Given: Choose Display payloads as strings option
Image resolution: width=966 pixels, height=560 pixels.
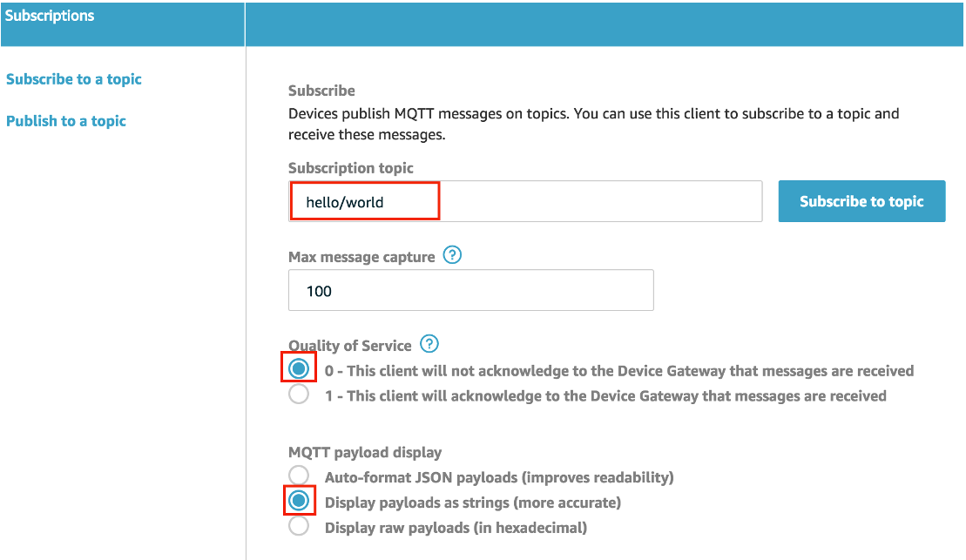Looking at the screenshot, I should (299, 501).
